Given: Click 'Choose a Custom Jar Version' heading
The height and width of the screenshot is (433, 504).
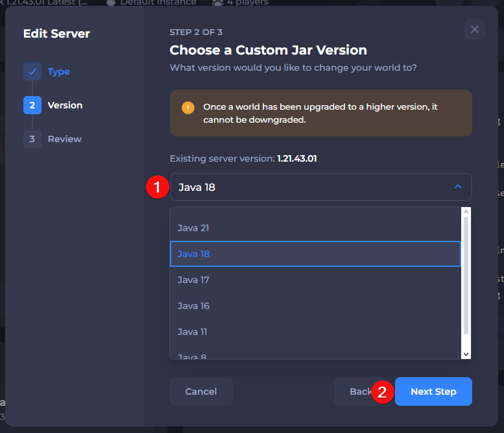Looking at the screenshot, I should pyautogui.click(x=268, y=50).
